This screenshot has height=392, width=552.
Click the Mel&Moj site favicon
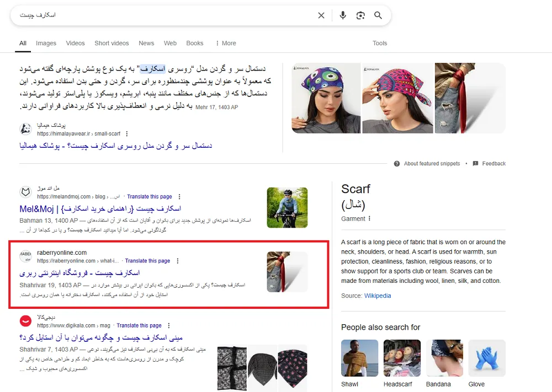25,192
